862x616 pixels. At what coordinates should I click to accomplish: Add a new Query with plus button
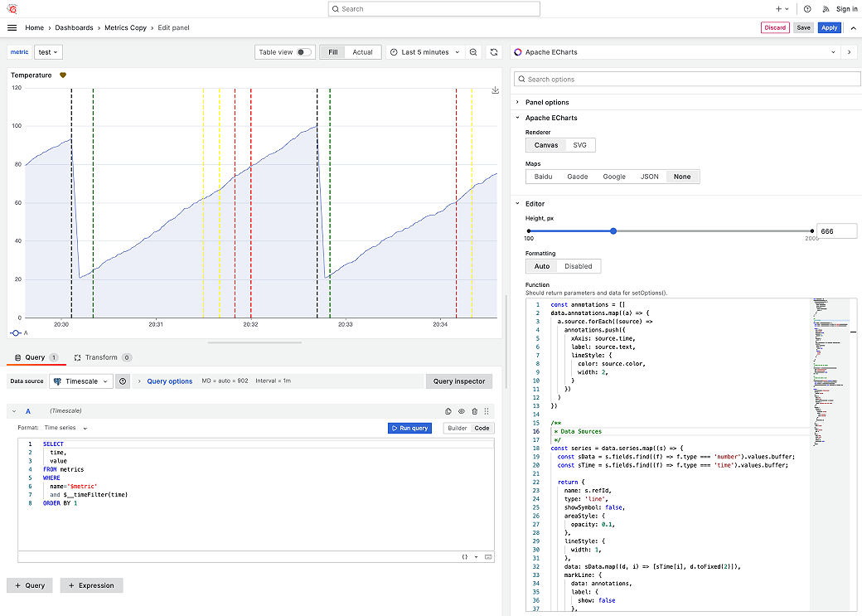tap(30, 585)
